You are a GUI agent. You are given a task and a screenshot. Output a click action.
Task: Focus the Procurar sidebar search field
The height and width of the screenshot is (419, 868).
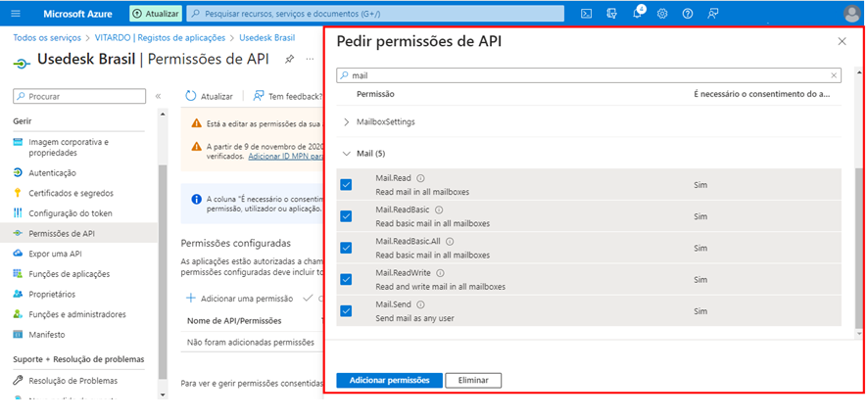[79, 96]
